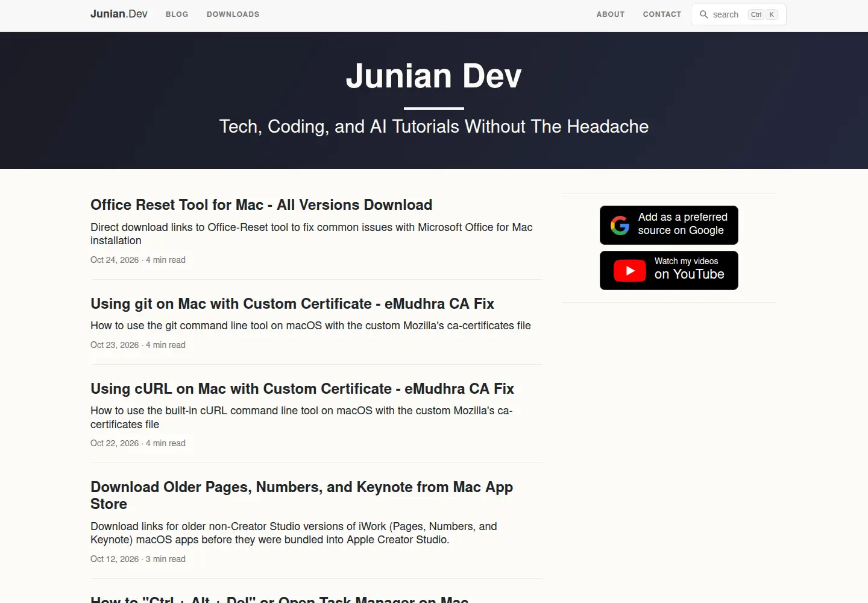
Task: Add as a preferred source on Google
Action: pos(669,225)
